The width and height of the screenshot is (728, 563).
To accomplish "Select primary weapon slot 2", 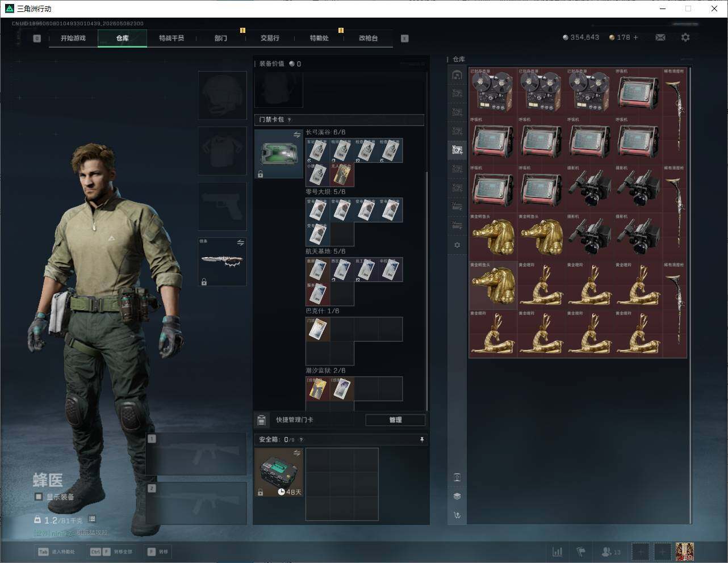I will coord(196,503).
